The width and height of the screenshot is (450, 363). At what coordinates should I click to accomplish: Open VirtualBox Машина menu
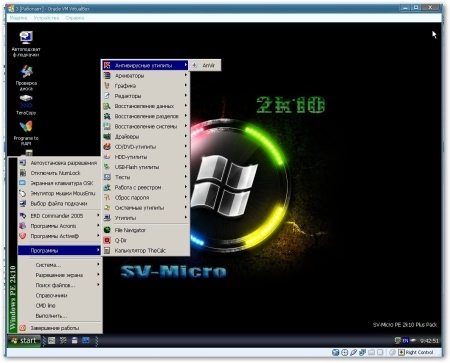pyautogui.click(x=19, y=18)
